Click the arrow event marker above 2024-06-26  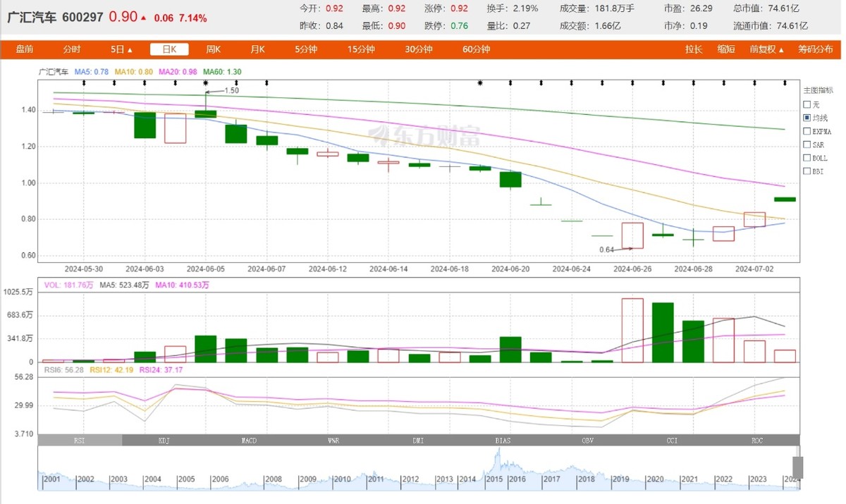click(x=633, y=83)
